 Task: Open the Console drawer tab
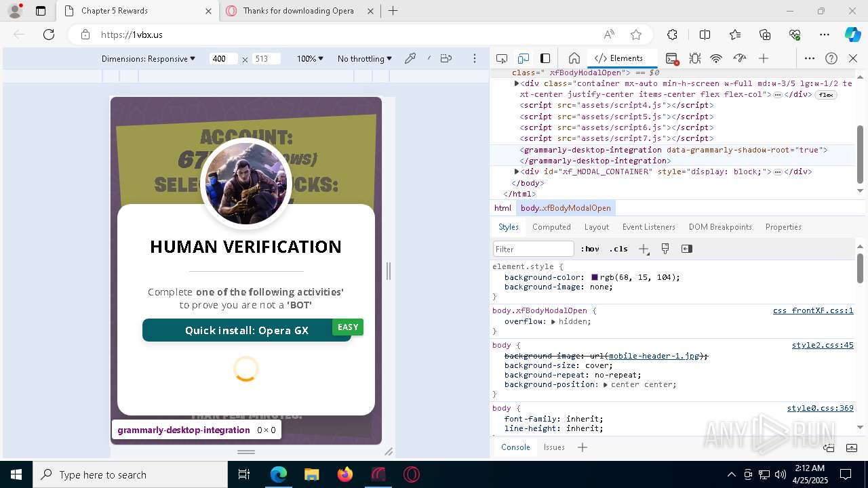[515, 447]
